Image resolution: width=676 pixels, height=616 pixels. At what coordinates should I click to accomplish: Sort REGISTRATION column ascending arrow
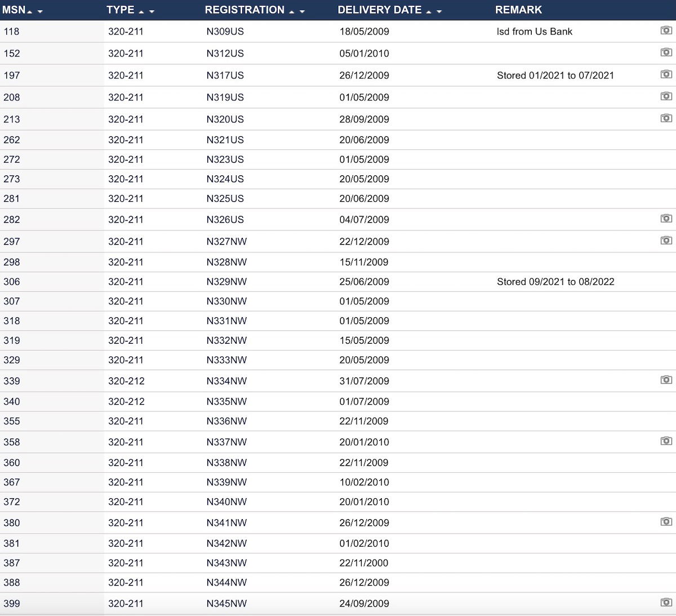click(292, 12)
